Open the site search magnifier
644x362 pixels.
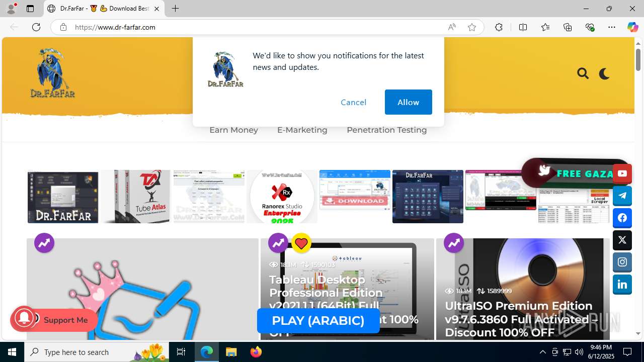(x=583, y=74)
